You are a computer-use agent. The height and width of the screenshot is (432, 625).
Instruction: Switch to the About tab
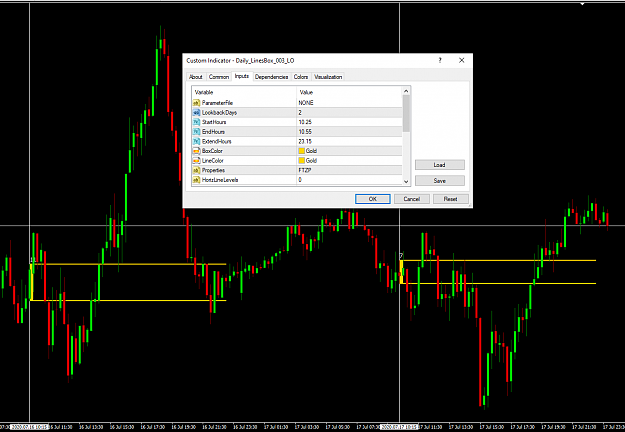tap(196, 77)
